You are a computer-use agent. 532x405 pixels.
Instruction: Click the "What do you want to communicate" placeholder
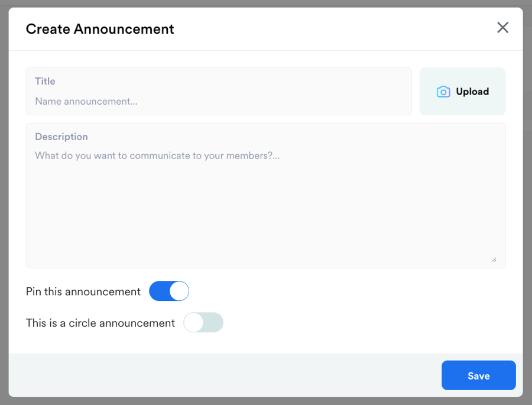[157, 155]
